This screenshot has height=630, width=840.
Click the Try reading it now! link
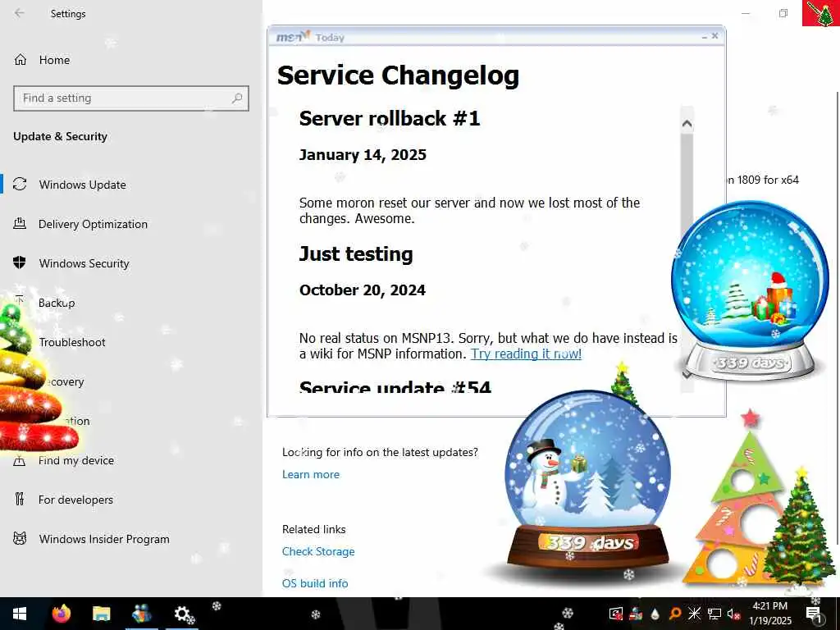click(526, 354)
